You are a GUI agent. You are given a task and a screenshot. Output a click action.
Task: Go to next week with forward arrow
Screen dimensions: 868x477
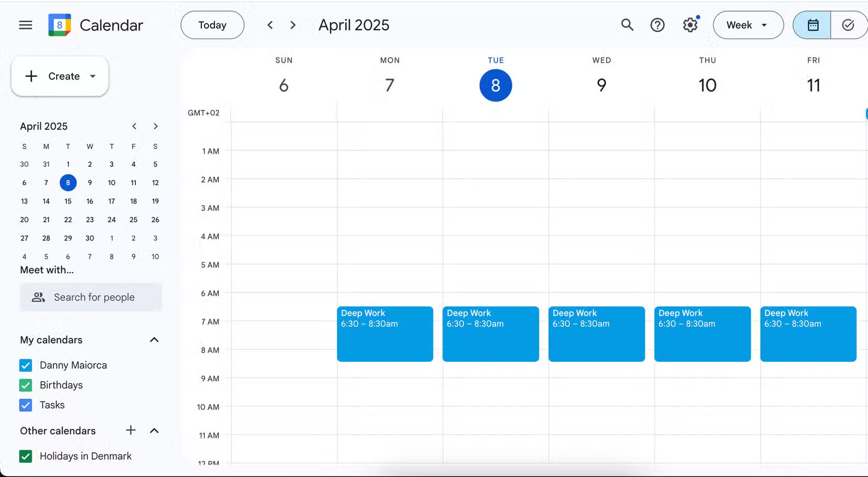(x=292, y=25)
